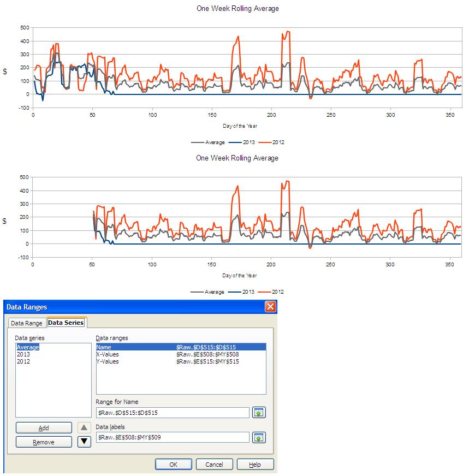The image size is (475, 476).
Task: Select the 2013 data series
Action: click(x=23, y=354)
